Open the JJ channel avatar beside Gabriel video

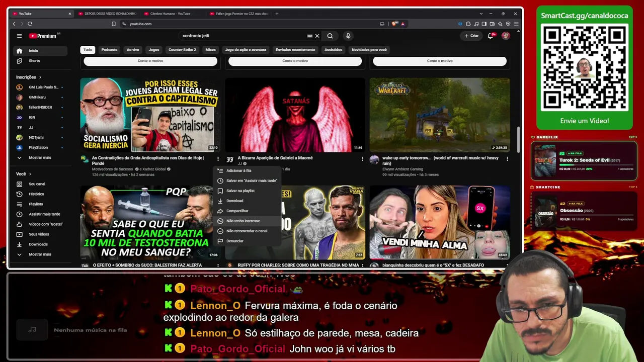point(230,159)
